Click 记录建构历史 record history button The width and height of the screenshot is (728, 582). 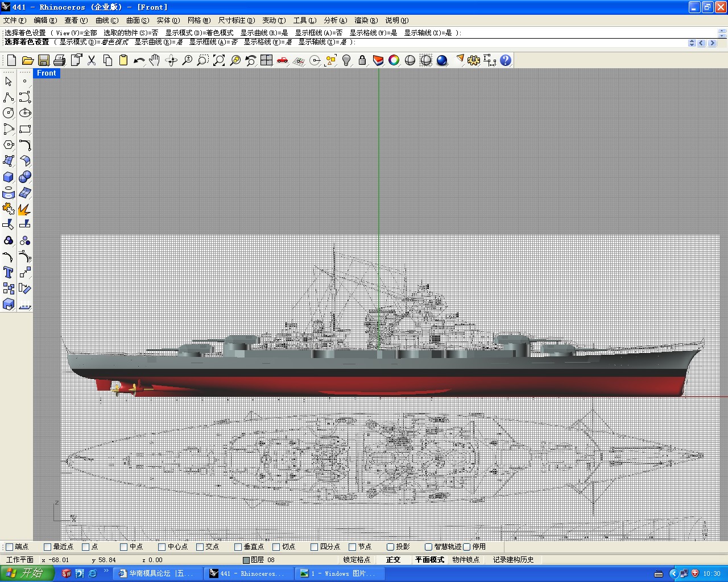click(x=513, y=560)
